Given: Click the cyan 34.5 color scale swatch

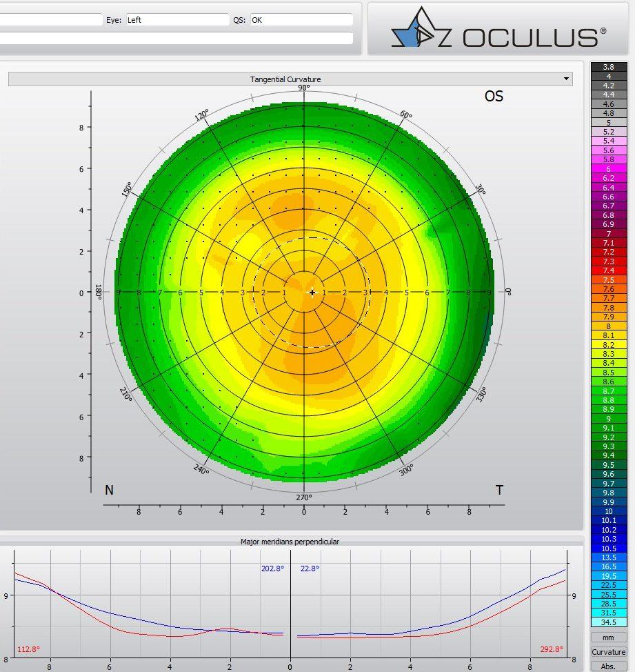Looking at the screenshot, I should [608, 622].
